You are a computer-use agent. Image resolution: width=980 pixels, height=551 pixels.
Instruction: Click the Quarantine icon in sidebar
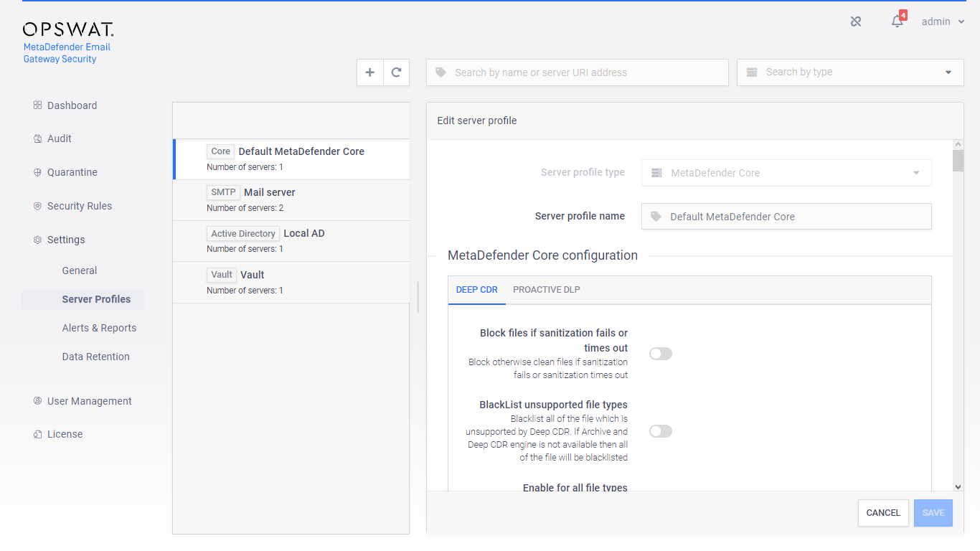(37, 172)
